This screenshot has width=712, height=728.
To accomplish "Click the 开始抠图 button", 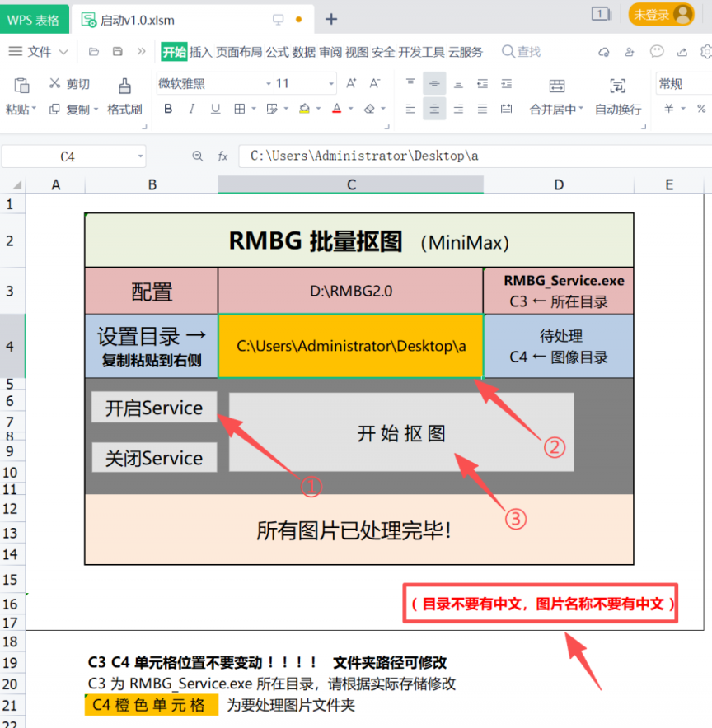I will (401, 432).
